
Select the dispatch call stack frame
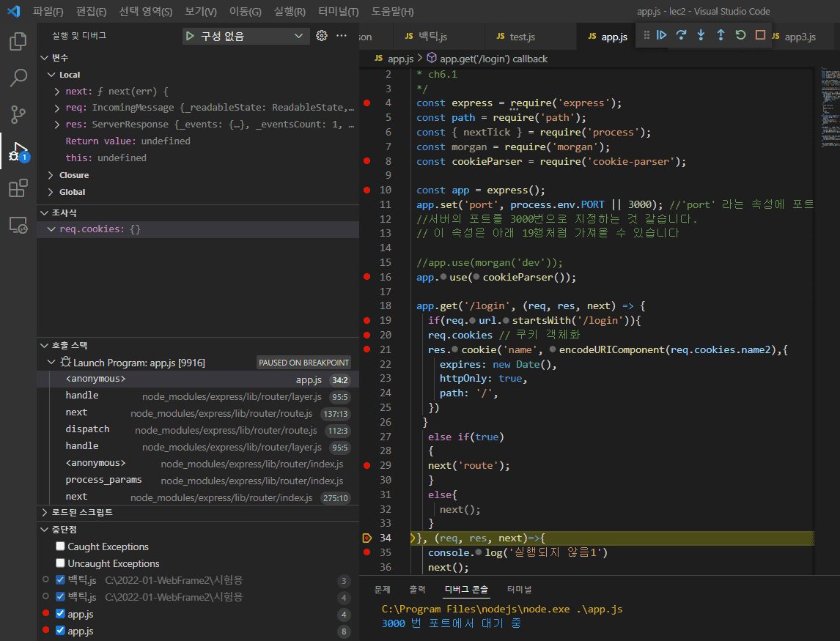click(x=87, y=429)
